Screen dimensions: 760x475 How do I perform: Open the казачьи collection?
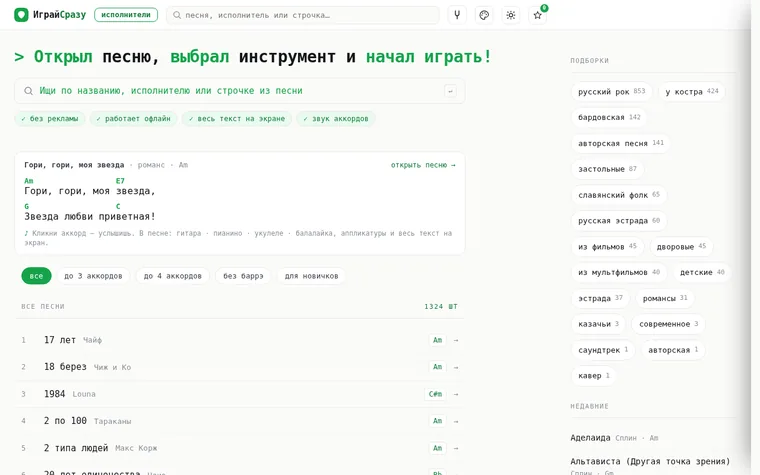[x=598, y=324]
